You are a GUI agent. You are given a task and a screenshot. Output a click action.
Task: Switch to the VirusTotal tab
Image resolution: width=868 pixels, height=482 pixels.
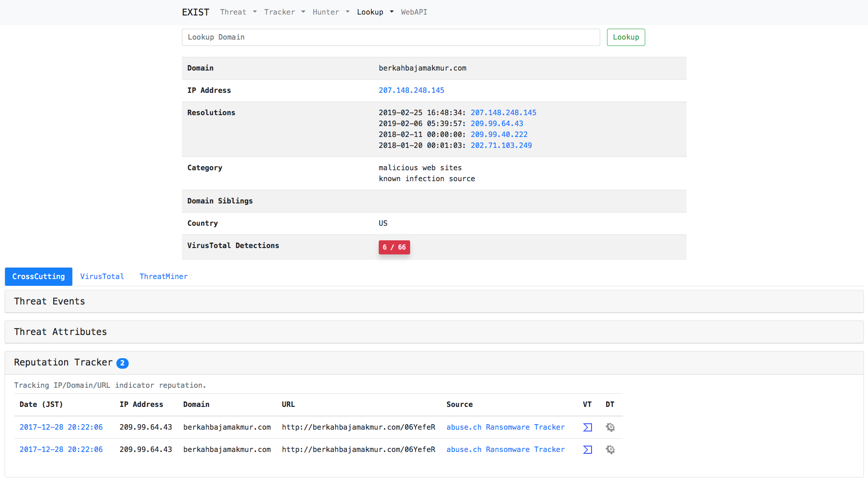[102, 276]
